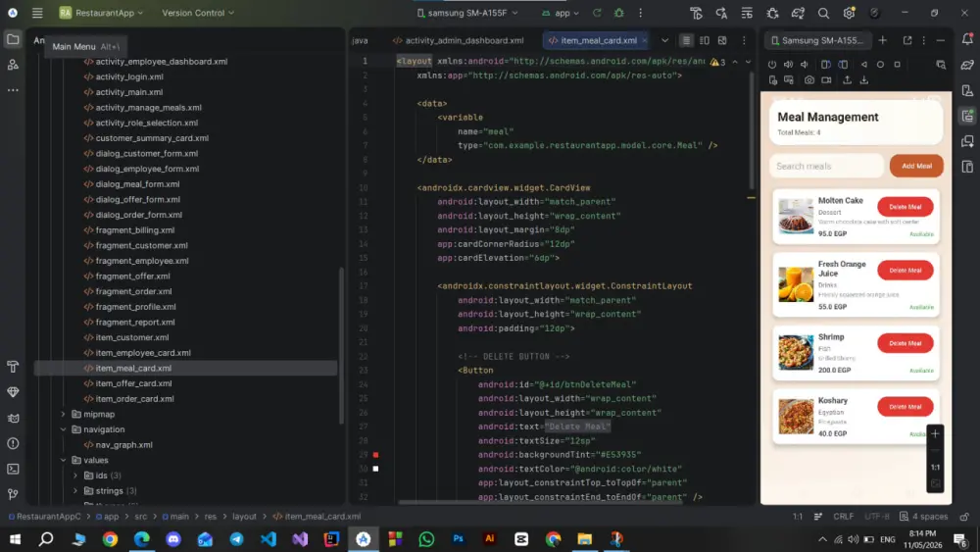Image resolution: width=980 pixels, height=552 pixels.
Task: Click device volume up icon
Action: tap(788, 65)
